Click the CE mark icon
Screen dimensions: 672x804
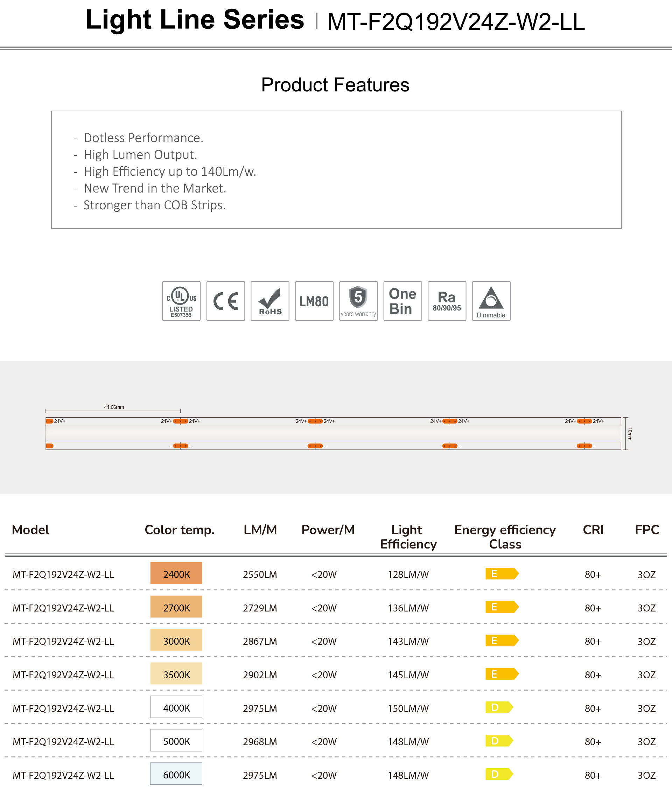225,301
